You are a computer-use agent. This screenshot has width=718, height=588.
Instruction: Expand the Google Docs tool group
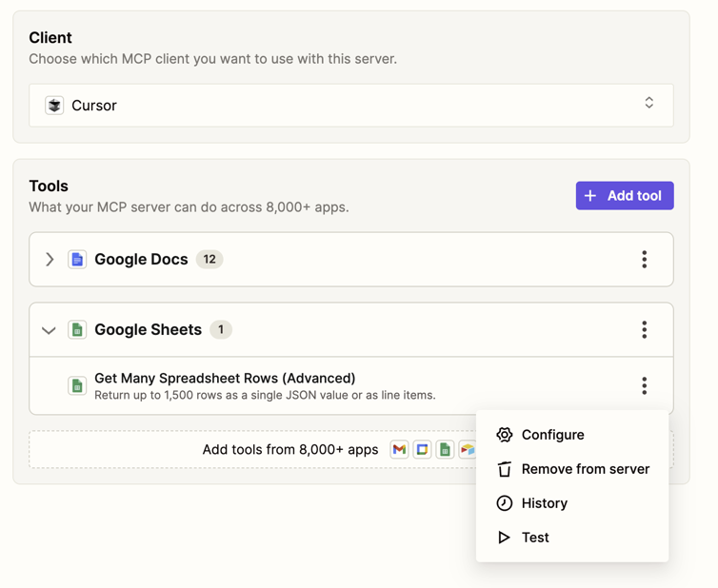point(50,260)
